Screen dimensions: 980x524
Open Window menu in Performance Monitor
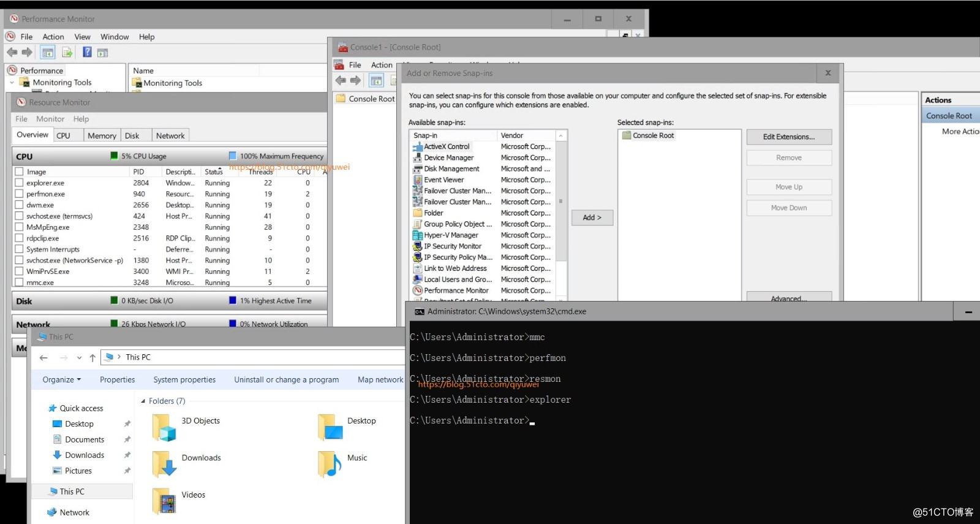coord(115,37)
